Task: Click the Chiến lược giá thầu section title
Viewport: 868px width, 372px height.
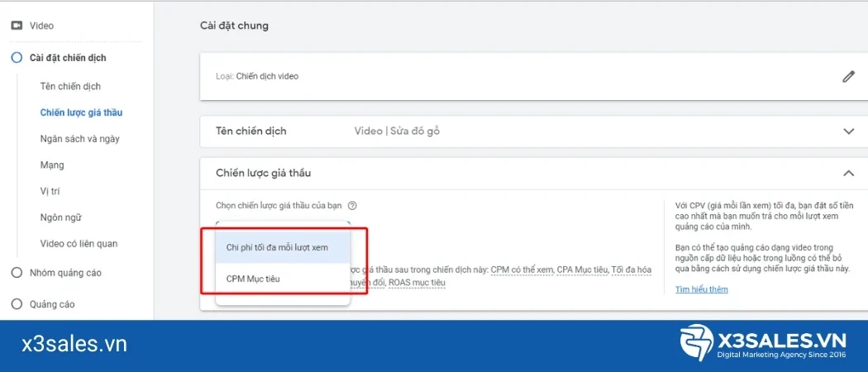Action: (264, 174)
